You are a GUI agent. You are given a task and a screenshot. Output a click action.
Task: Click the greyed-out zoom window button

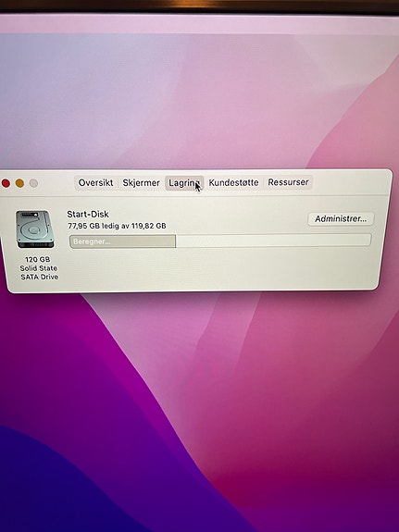33,183
